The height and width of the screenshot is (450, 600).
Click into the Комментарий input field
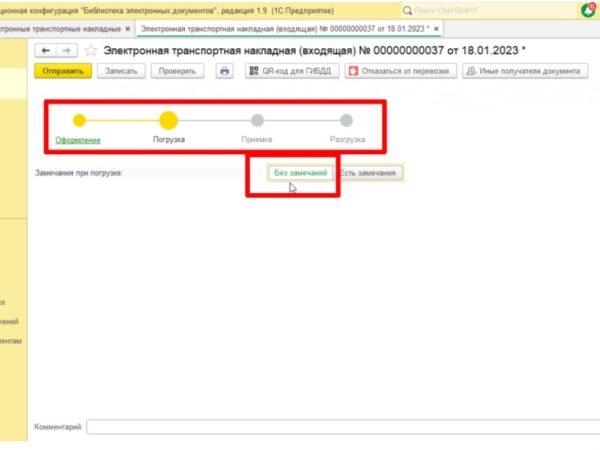click(343, 427)
